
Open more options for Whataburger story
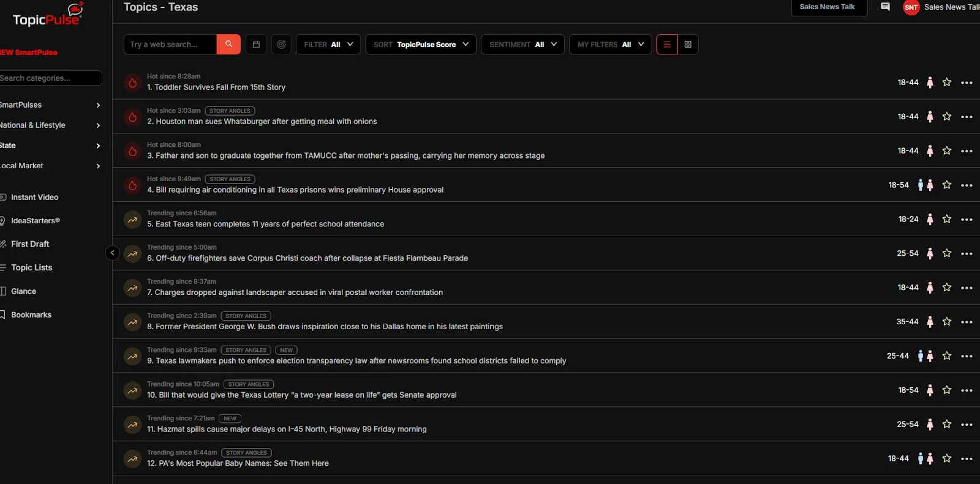(967, 117)
